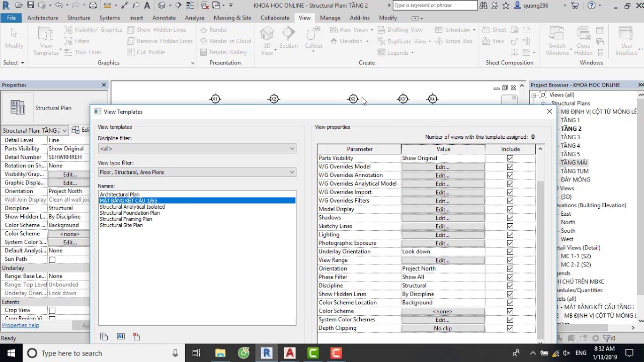The width and height of the screenshot is (644, 362).
Task: Open the Select dropdown under Modify
Action: click(x=14, y=63)
